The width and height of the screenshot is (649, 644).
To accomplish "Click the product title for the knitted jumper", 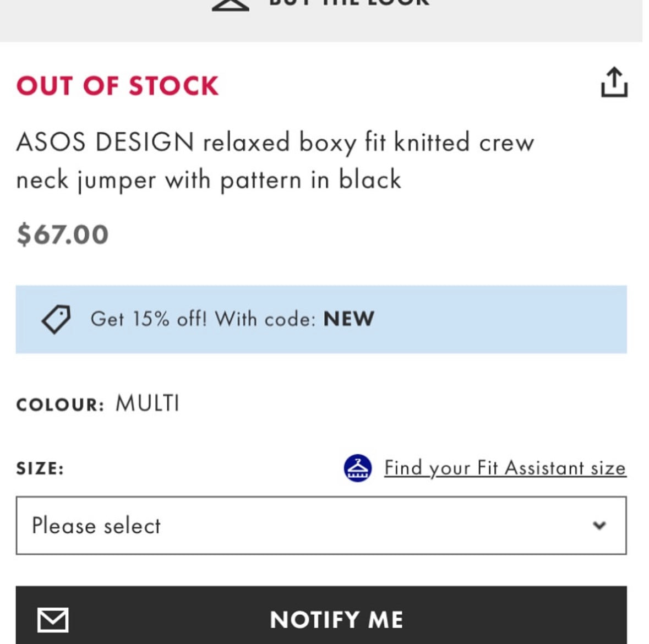I will [275, 160].
